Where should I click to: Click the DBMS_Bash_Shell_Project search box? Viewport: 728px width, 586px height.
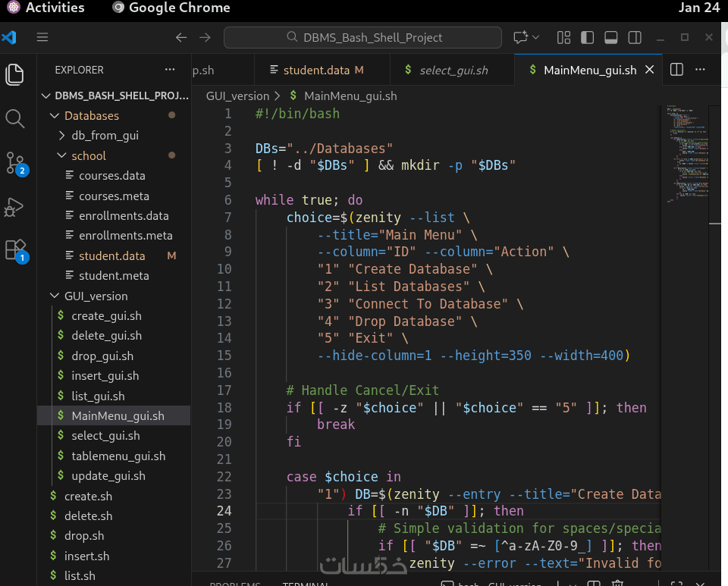[362, 37]
